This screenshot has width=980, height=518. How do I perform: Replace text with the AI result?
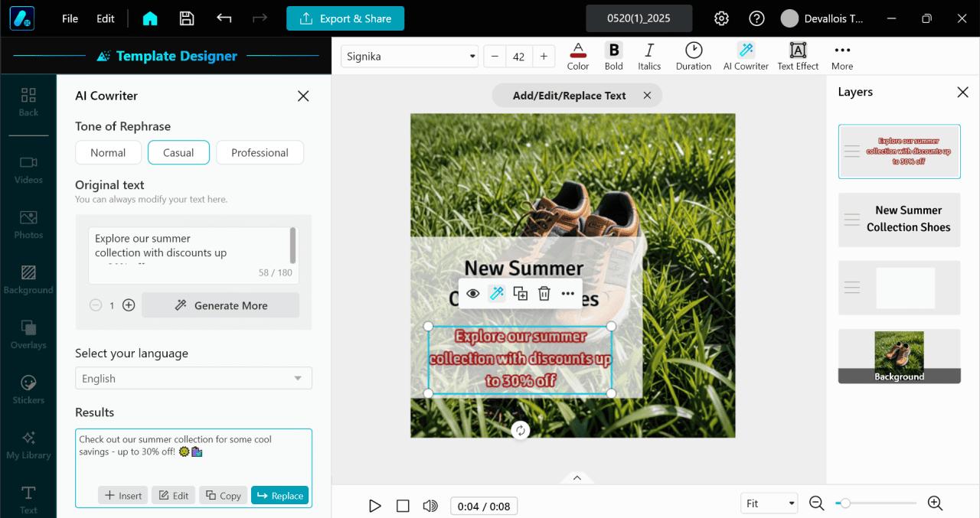[279, 495]
